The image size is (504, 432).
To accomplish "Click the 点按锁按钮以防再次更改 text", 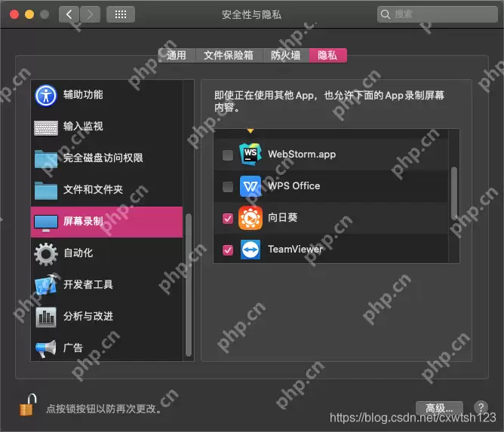I will [103, 409].
